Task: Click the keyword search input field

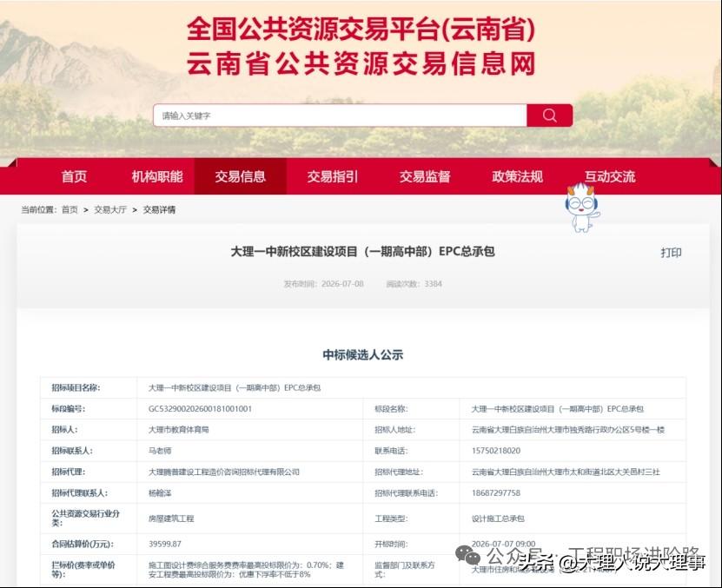Action: pos(340,116)
